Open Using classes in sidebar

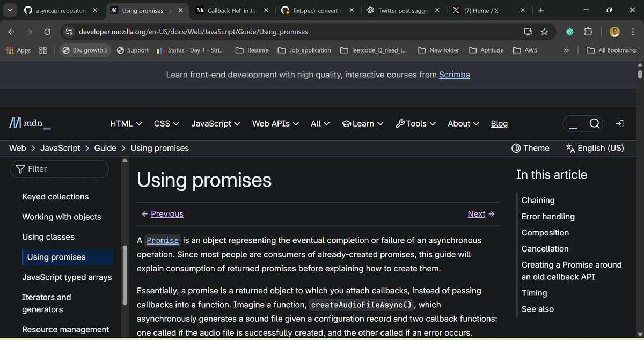click(x=48, y=237)
